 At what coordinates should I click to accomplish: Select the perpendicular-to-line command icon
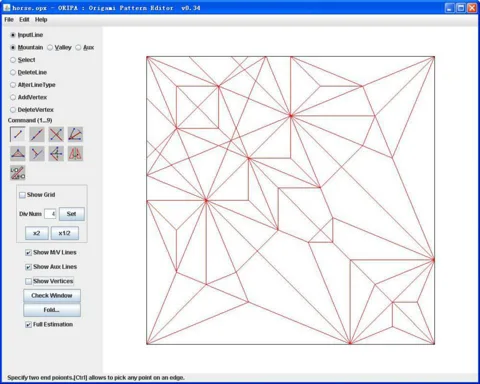[37, 154]
